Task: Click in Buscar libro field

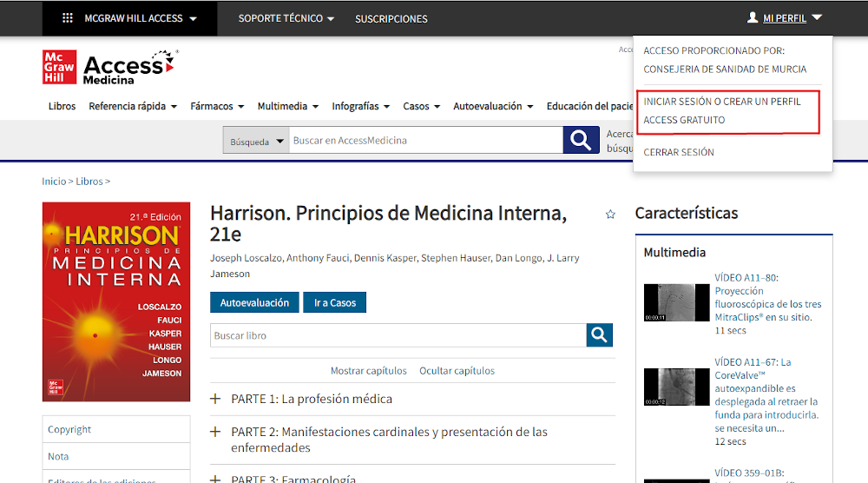Action: tap(398, 335)
